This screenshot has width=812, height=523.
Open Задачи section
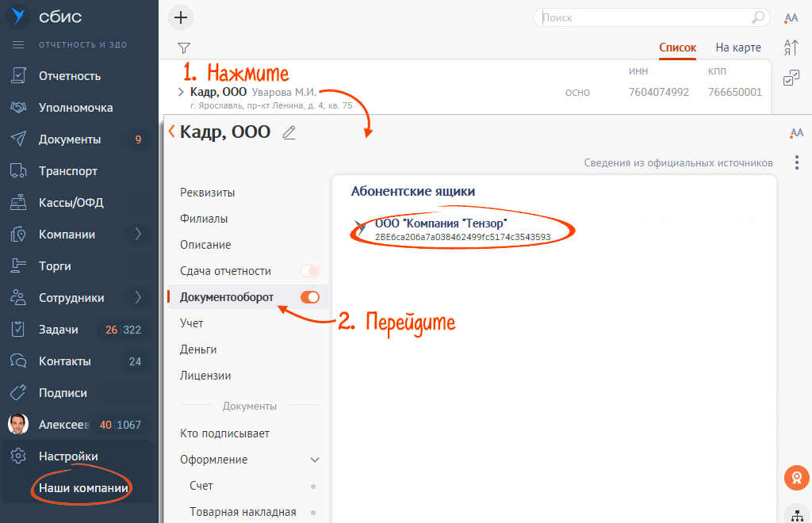tap(59, 330)
